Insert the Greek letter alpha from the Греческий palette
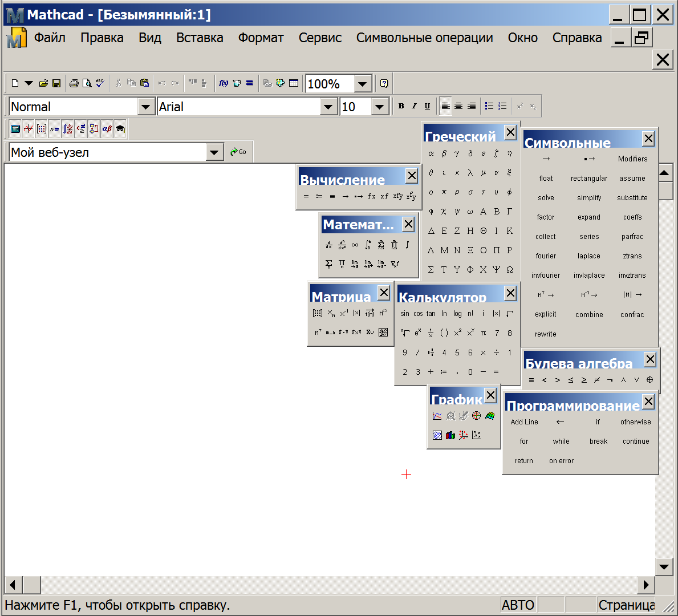 click(431, 153)
